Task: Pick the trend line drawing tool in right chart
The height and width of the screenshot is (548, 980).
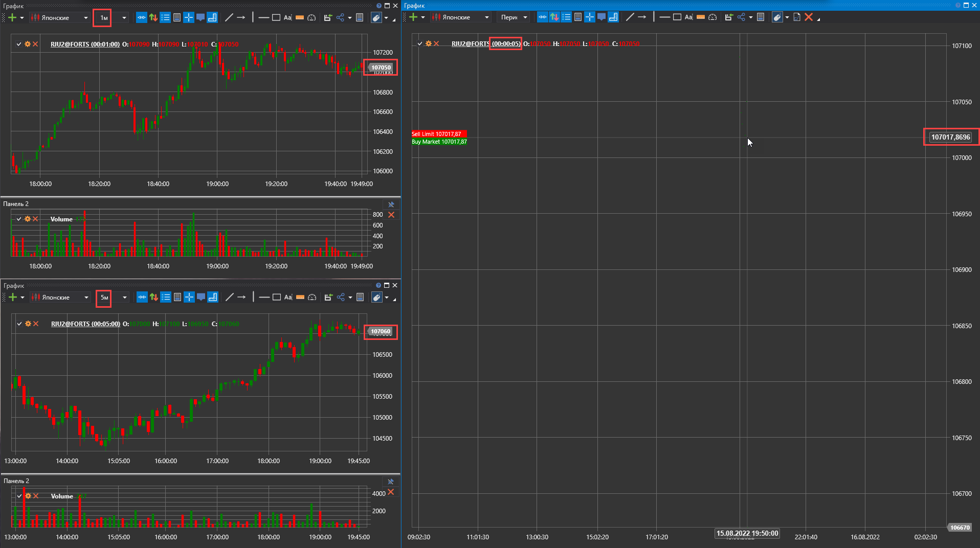Action: pyautogui.click(x=630, y=17)
